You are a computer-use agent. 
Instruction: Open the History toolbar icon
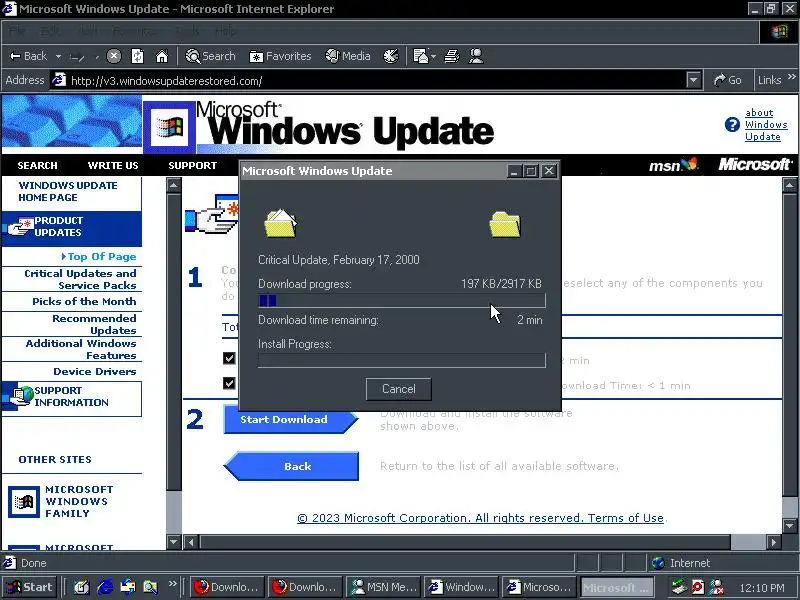click(391, 56)
